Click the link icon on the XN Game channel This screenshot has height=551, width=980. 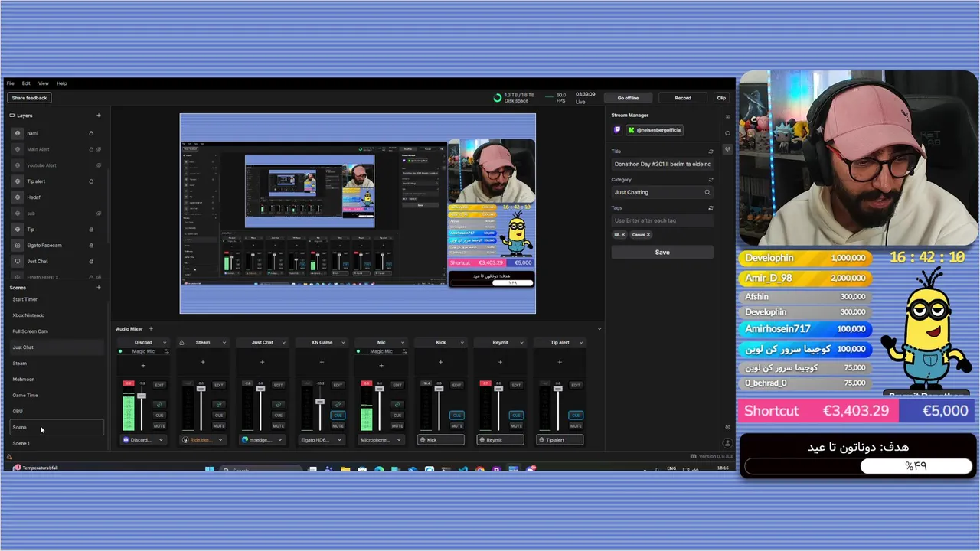[338, 404]
